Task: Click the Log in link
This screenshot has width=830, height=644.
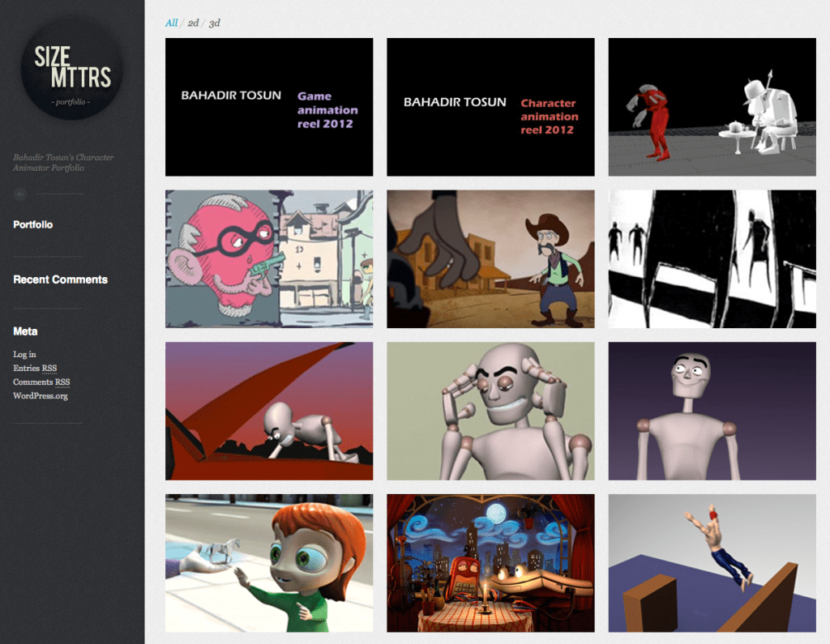Action: 24,354
